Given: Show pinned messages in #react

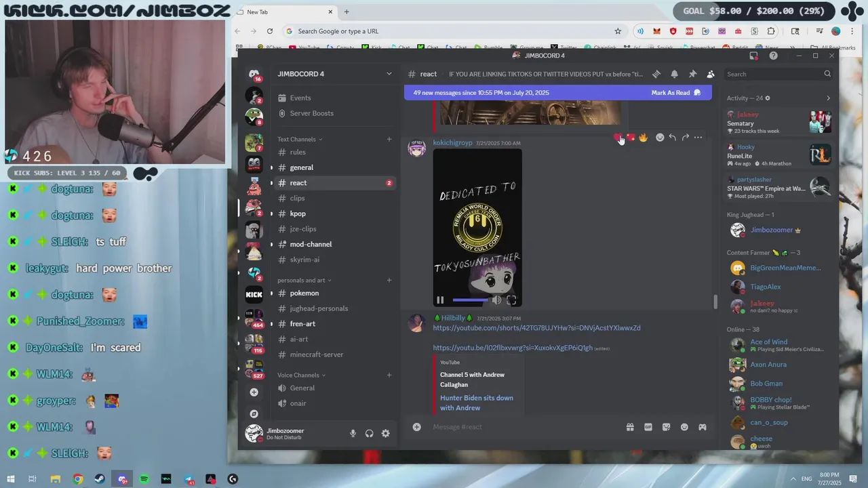Looking at the screenshot, I should click(692, 74).
